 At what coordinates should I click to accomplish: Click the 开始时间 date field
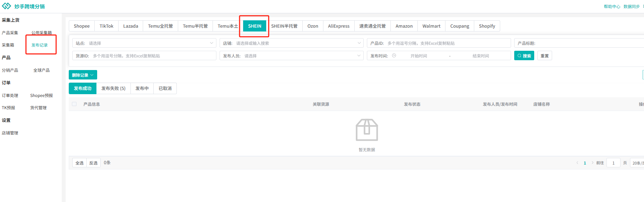[x=419, y=56]
